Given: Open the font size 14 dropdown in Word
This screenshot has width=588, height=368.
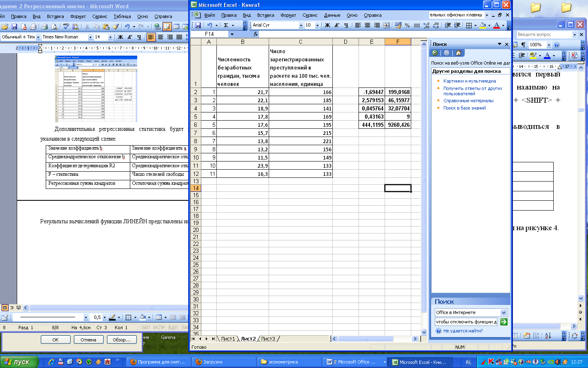Looking at the screenshot, I should tap(110, 37).
